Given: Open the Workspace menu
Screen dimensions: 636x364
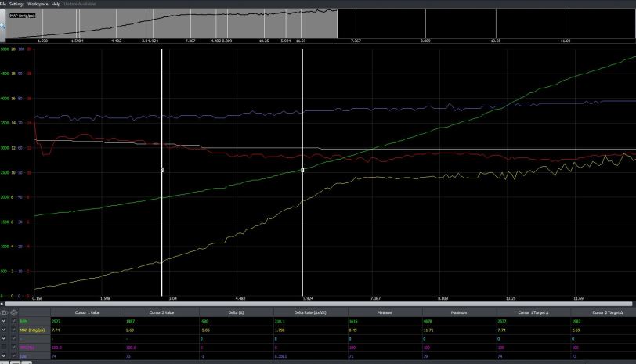Looking at the screenshot, I should pos(38,4).
